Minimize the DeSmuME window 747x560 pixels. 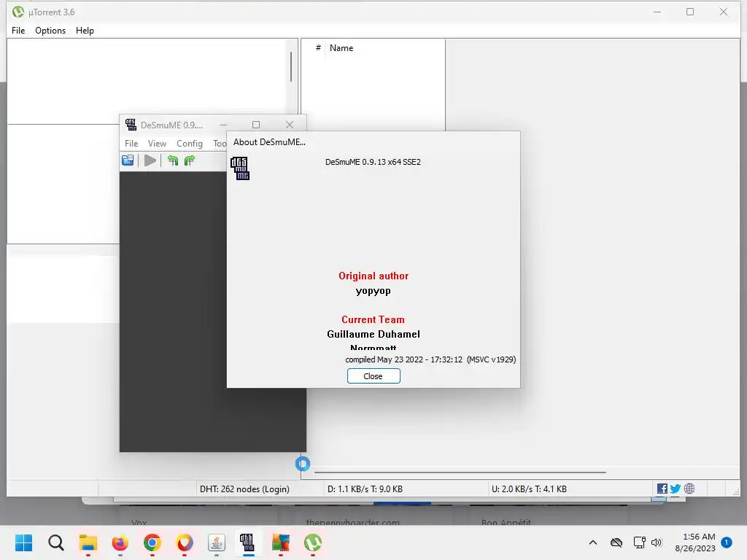pos(223,125)
